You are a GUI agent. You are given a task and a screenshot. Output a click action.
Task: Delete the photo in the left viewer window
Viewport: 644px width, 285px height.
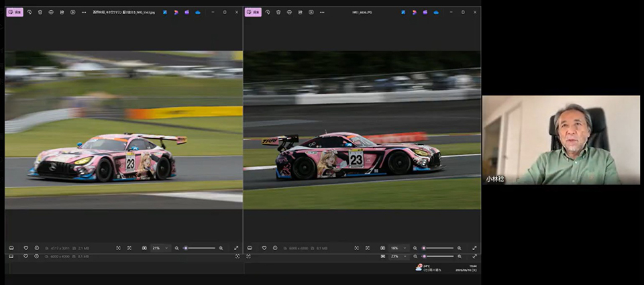(x=40, y=12)
